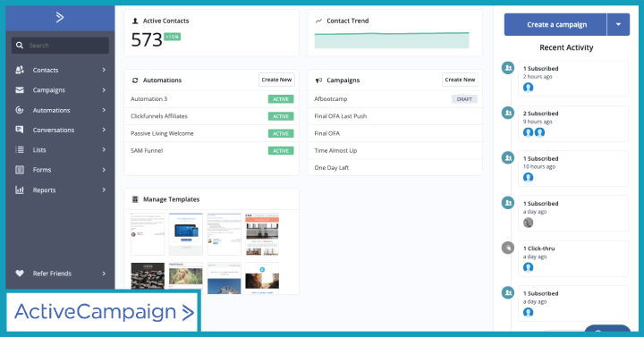This screenshot has width=644, height=337.
Task: Click the Campaigns envelope icon
Action: point(20,90)
